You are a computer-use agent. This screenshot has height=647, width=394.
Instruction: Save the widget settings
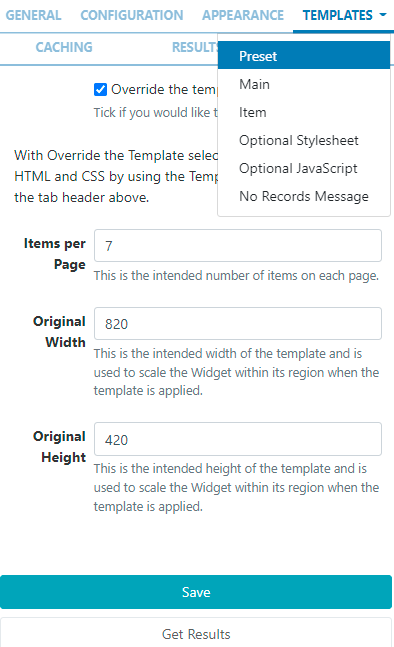point(196,592)
